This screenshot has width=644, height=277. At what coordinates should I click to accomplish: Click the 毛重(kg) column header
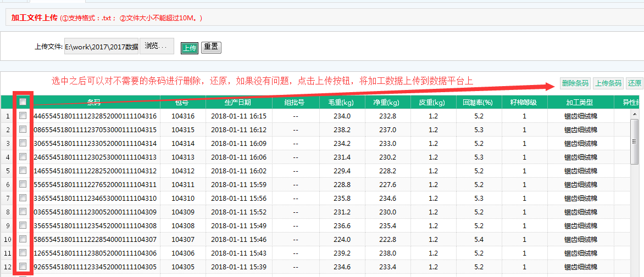[x=342, y=102]
